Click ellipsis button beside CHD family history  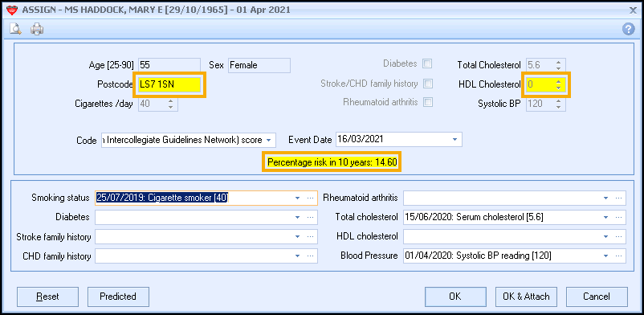coord(311,256)
